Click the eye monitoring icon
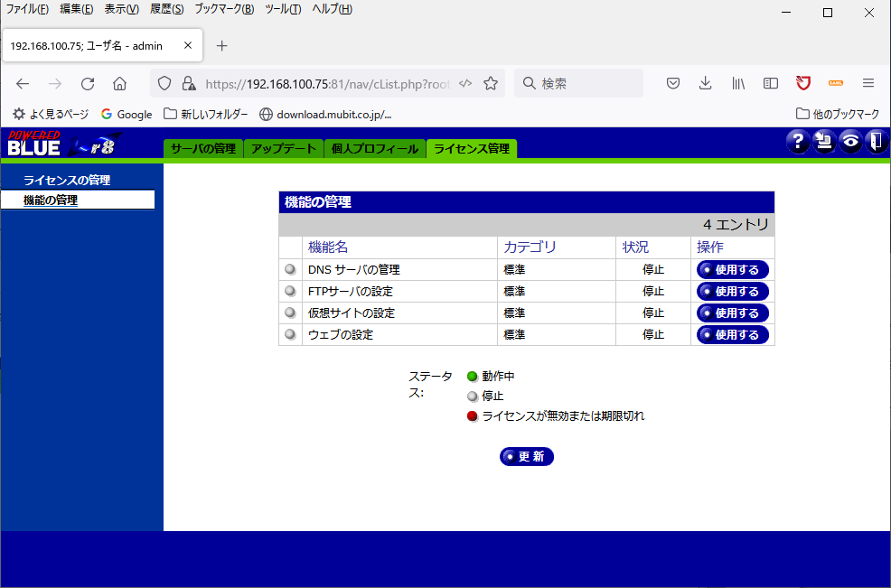The width and height of the screenshot is (891, 588). coord(850,142)
